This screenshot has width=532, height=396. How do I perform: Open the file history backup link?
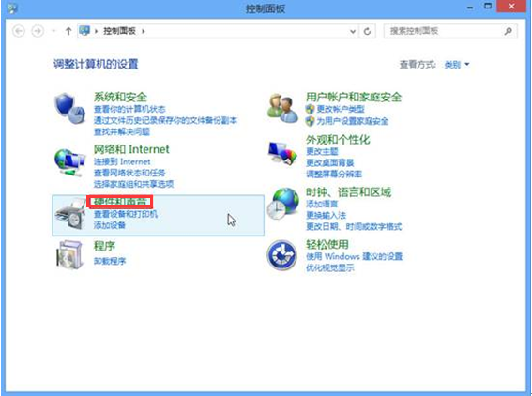point(165,120)
